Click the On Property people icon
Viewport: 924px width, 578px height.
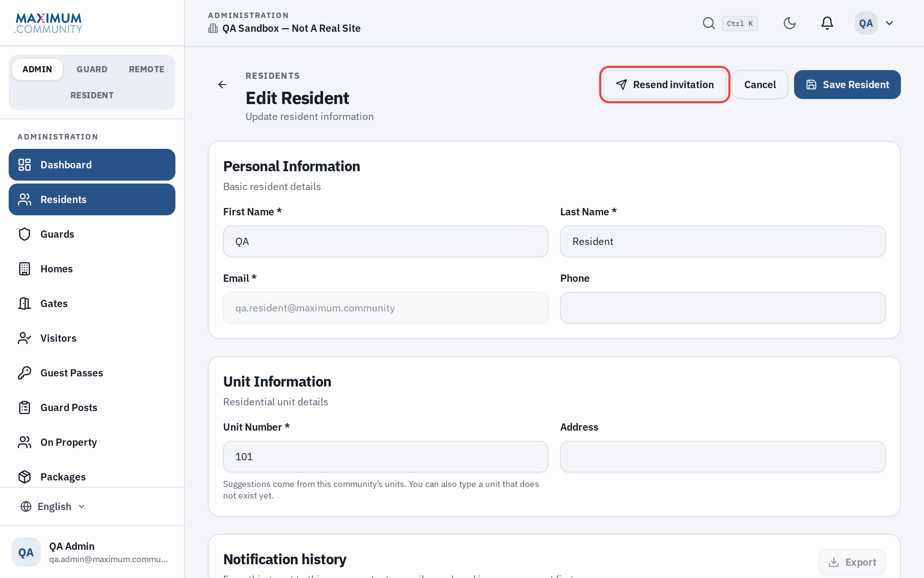point(25,442)
